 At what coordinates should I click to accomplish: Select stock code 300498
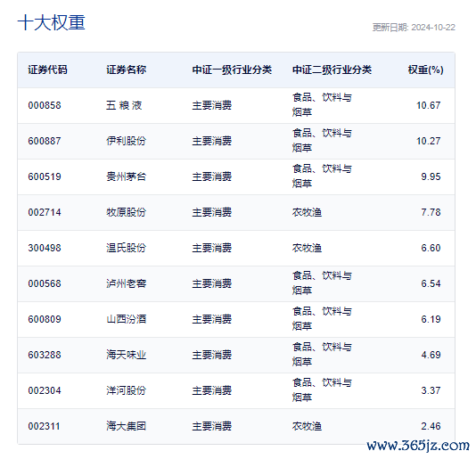point(45,248)
